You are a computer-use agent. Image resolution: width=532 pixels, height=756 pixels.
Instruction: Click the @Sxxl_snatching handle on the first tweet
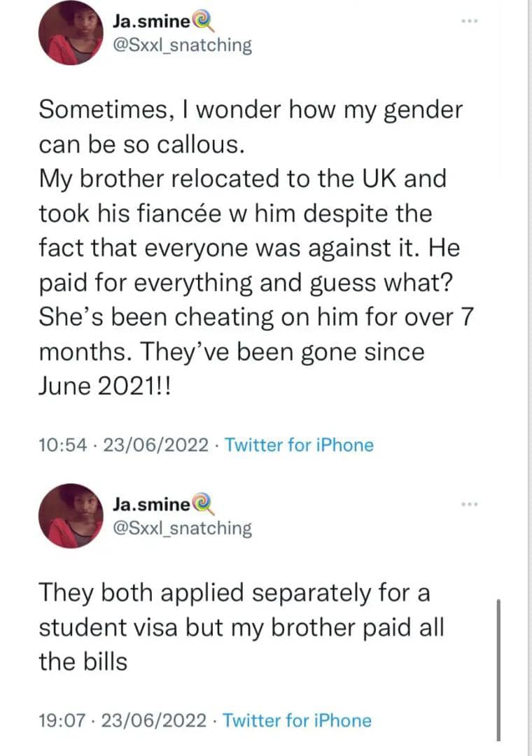[x=181, y=45]
